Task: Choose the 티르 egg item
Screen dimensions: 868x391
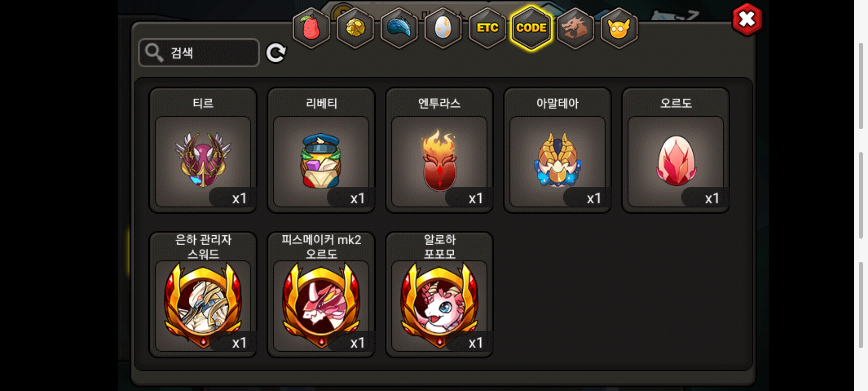Action: (203, 150)
